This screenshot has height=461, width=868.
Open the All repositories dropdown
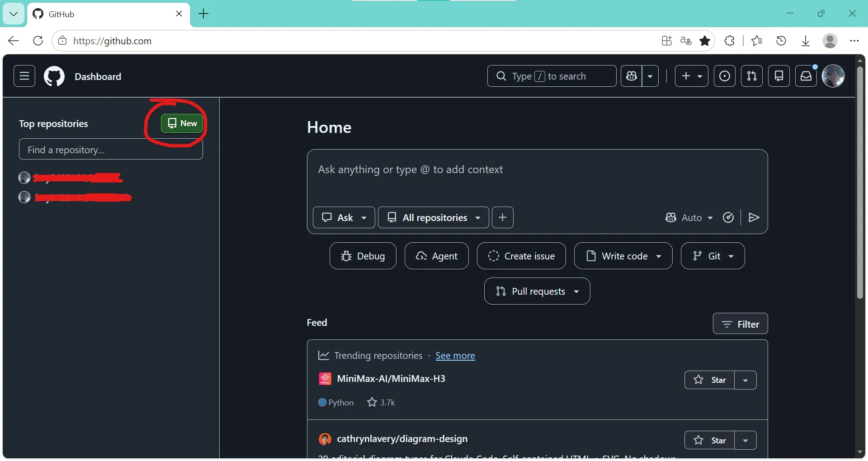[x=433, y=217]
